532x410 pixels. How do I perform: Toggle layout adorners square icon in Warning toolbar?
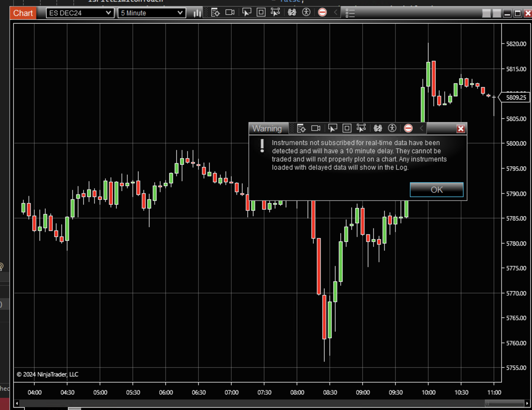[347, 128]
